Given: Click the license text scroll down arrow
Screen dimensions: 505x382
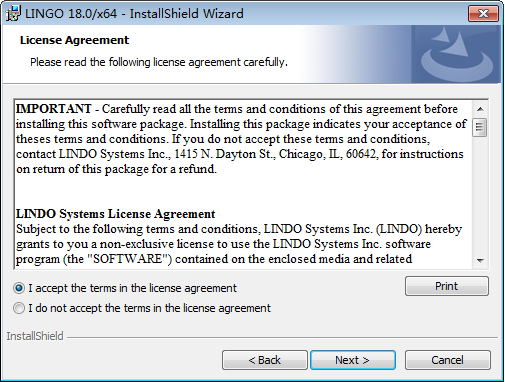Looking at the screenshot, I should coord(480,260).
